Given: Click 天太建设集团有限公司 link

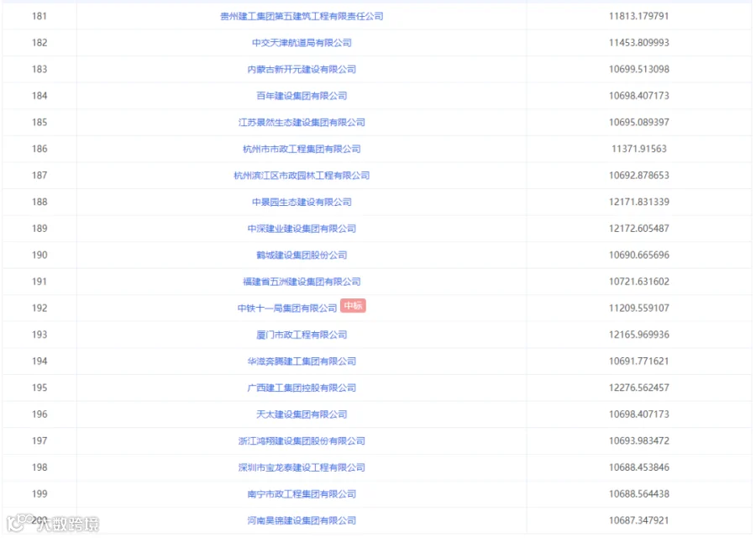Looking at the screenshot, I should point(302,414).
